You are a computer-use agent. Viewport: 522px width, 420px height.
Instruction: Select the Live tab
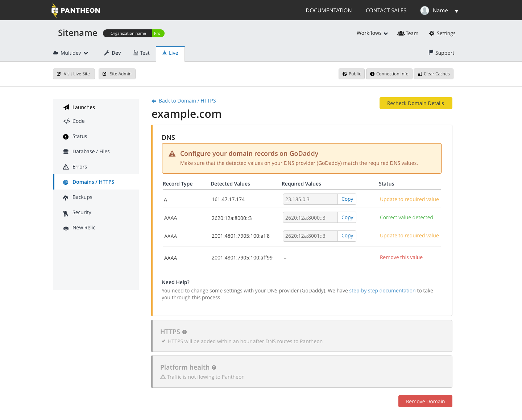(170, 54)
